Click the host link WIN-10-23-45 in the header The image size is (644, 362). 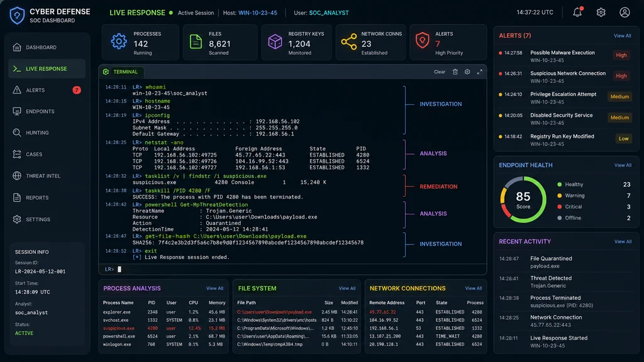[x=257, y=13]
